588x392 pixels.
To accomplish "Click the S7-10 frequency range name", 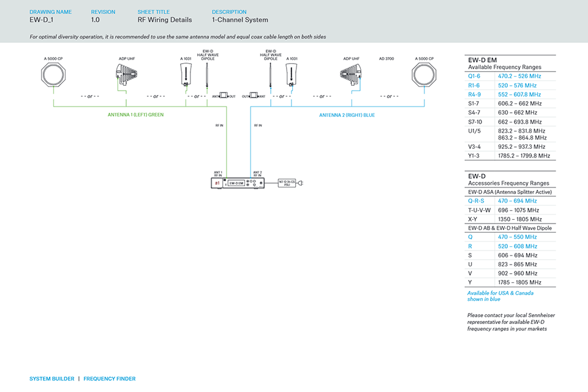I will coord(475,122).
